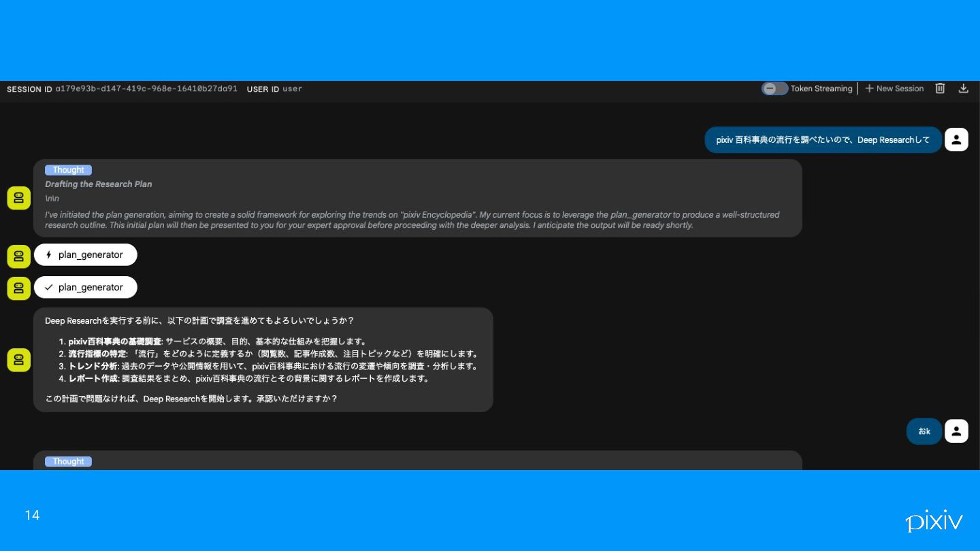The image size is (980, 551).
Task: Click the 'Drafting the Research Plan' heading
Action: (99, 184)
